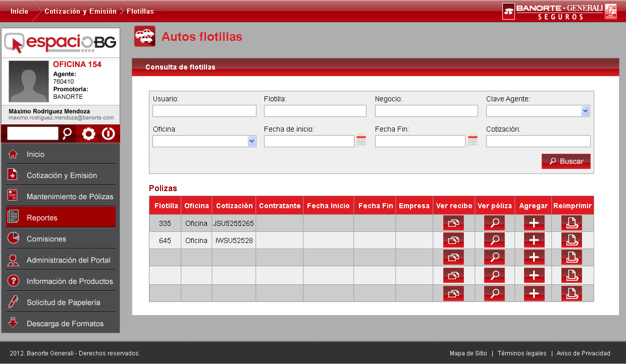Add to flotilla 335 with plus icon
This screenshot has height=364, width=626.
[x=534, y=223]
